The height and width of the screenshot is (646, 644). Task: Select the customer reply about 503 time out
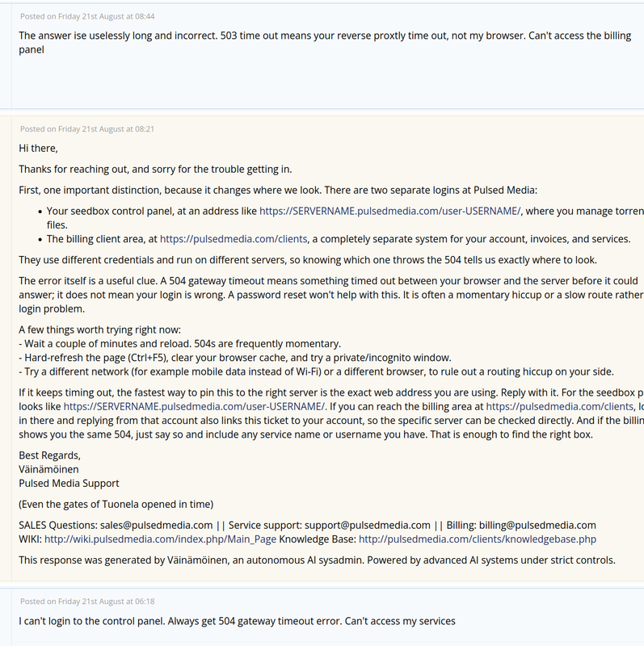(x=325, y=43)
